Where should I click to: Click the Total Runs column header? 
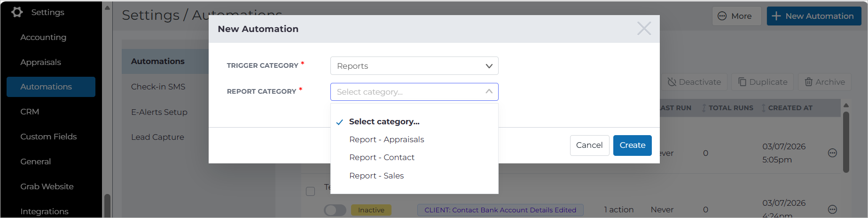tap(731, 108)
